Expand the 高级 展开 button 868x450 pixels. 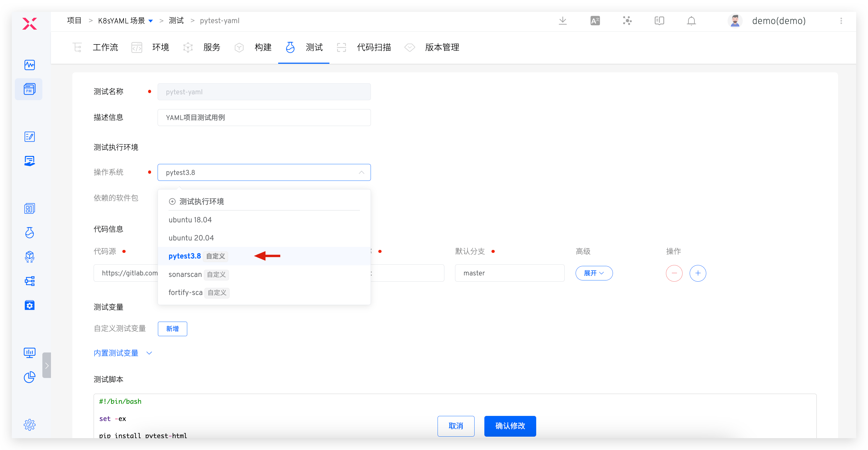594,273
